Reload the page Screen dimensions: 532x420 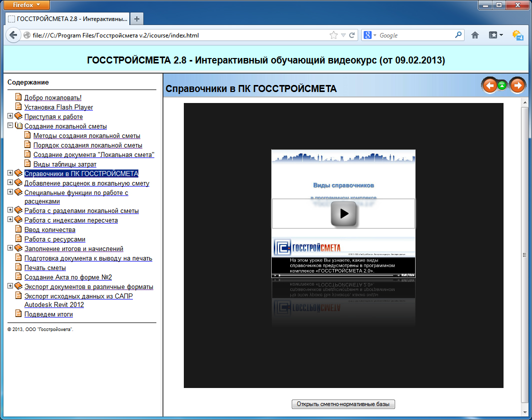point(352,35)
